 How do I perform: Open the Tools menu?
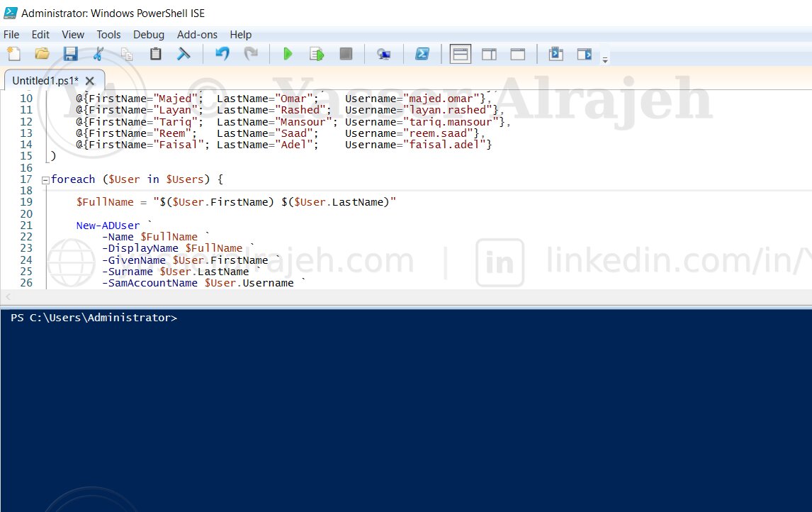pos(108,35)
